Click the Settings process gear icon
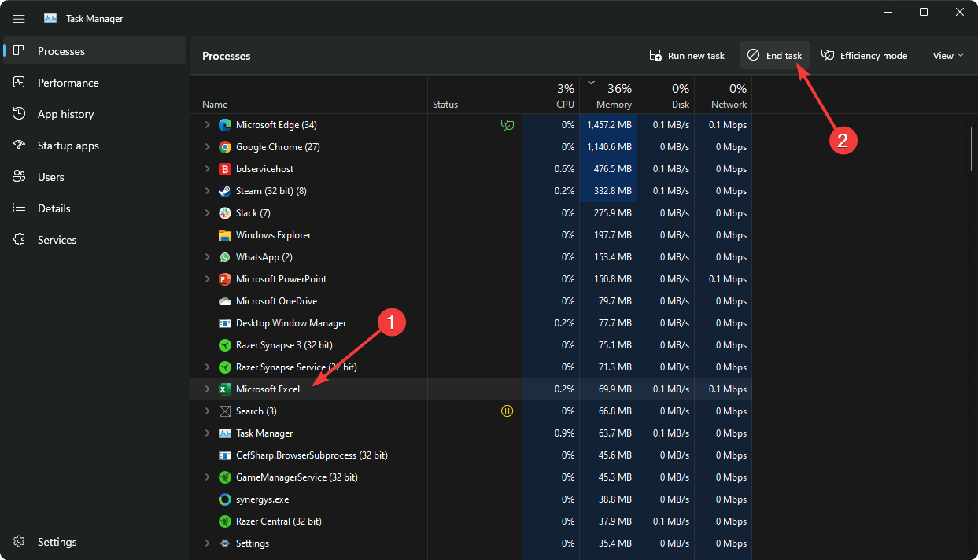Viewport: 978px width, 560px height. [x=224, y=543]
